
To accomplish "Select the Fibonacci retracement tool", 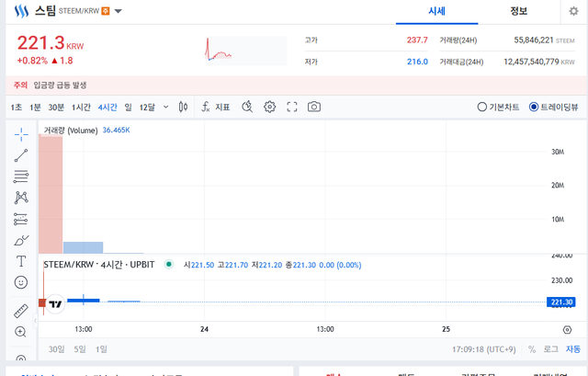I will pos(21,177).
